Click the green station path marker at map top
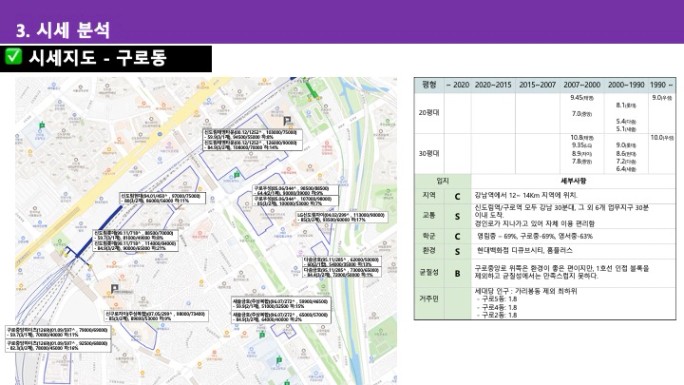The height and width of the screenshot is (385, 684). coord(311,90)
